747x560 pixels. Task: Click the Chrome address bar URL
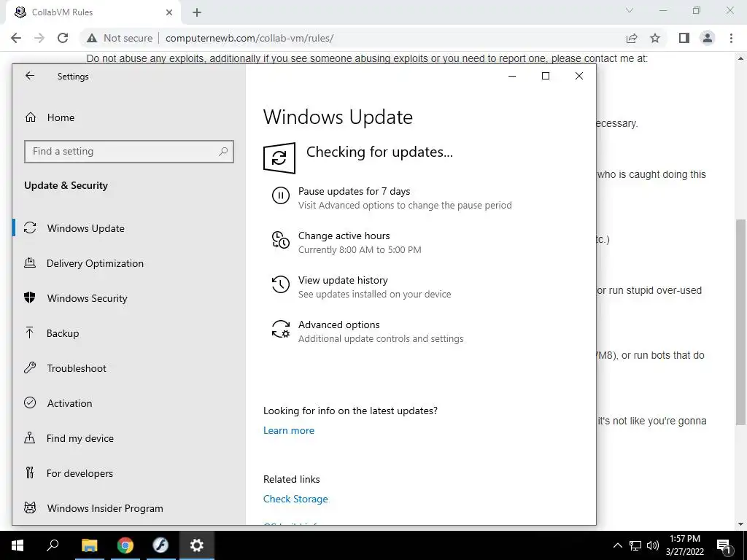point(249,38)
